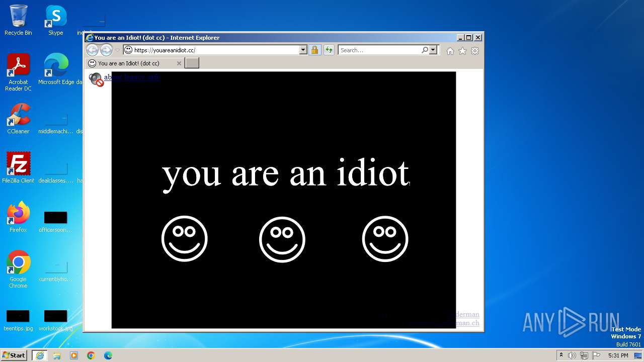Launch the media player taskbar icon
Image resolution: width=644 pixels, height=362 pixels.
click(74, 355)
